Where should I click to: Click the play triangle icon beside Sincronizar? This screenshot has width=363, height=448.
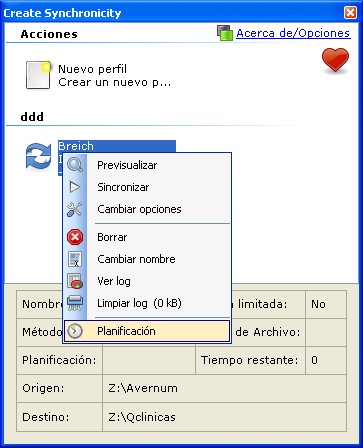tap(75, 187)
